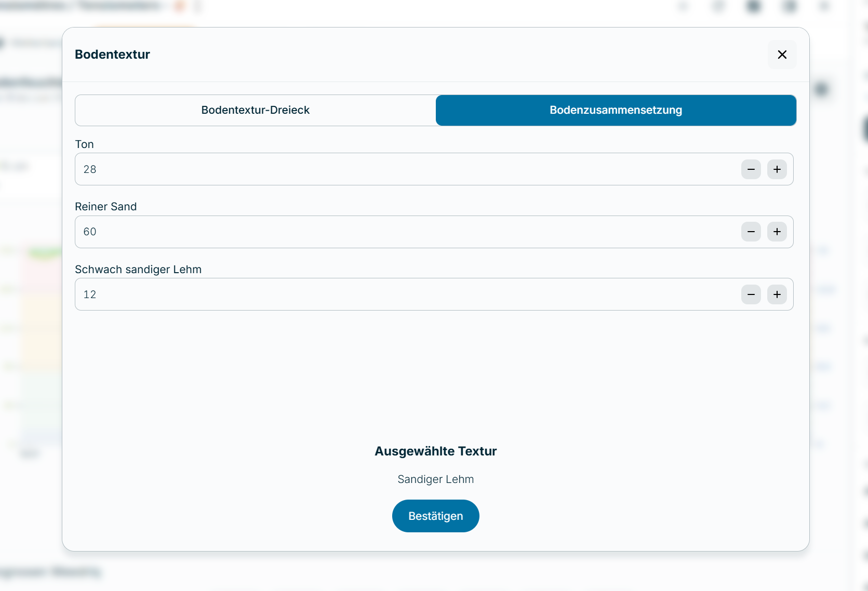Image resolution: width=868 pixels, height=591 pixels.
Task: Click the 'Reiner Sand' field label
Action: (x=105, y=207)
